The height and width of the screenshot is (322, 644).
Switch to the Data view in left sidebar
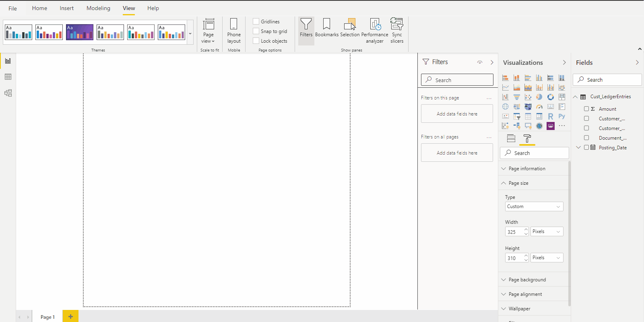coord(8,77)
